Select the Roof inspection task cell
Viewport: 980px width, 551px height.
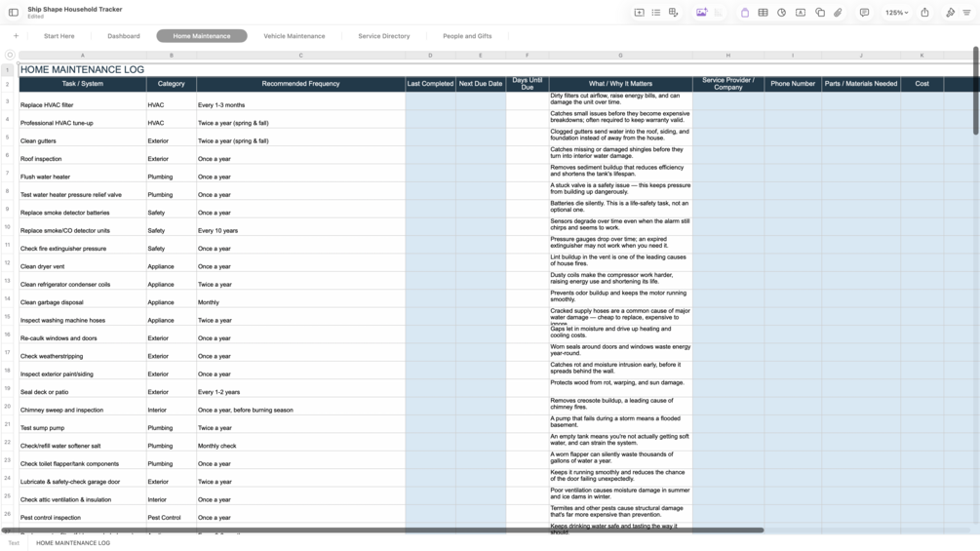click(83, 155)
